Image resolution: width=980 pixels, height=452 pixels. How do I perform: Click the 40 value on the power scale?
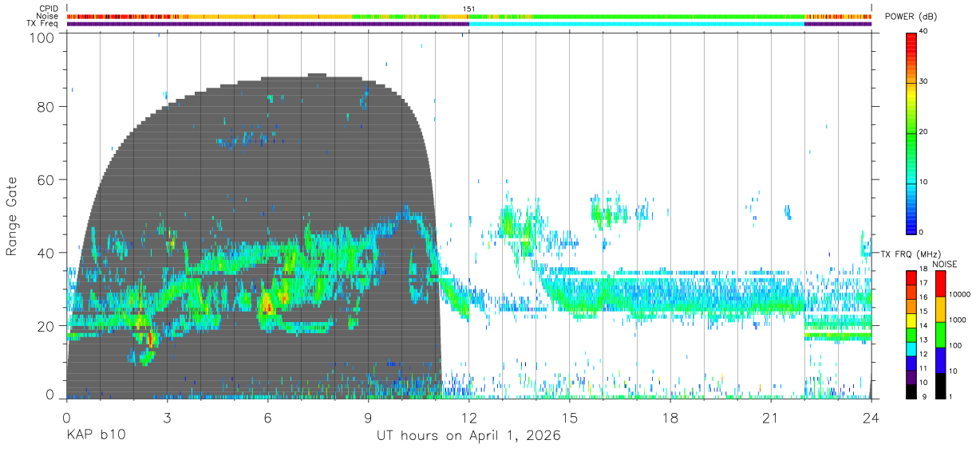pos(923,32)
